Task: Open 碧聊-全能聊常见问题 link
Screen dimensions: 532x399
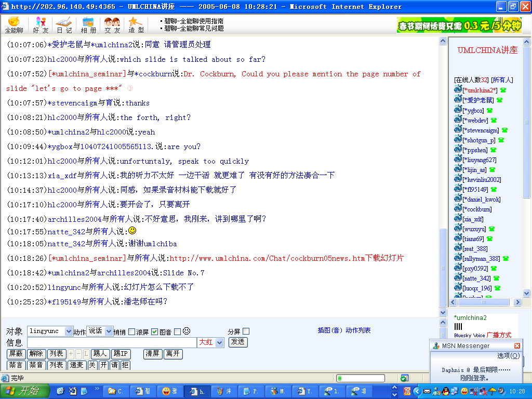Action: [x=194, y=29]
